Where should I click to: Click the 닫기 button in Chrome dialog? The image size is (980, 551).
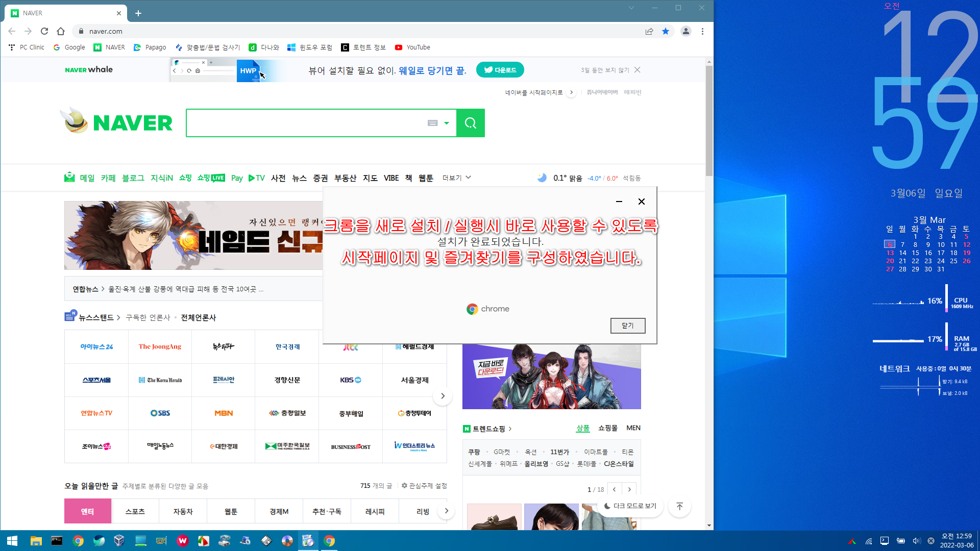pyautogui.click(x=628, y=325)
